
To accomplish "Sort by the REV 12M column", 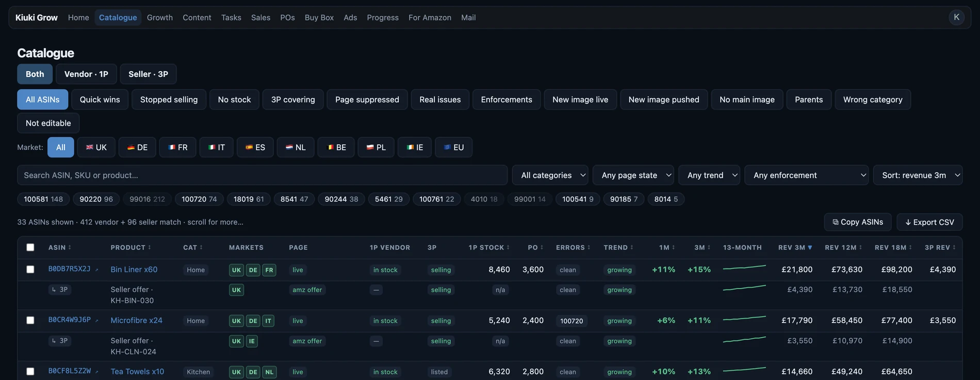I will pos(843,247).
